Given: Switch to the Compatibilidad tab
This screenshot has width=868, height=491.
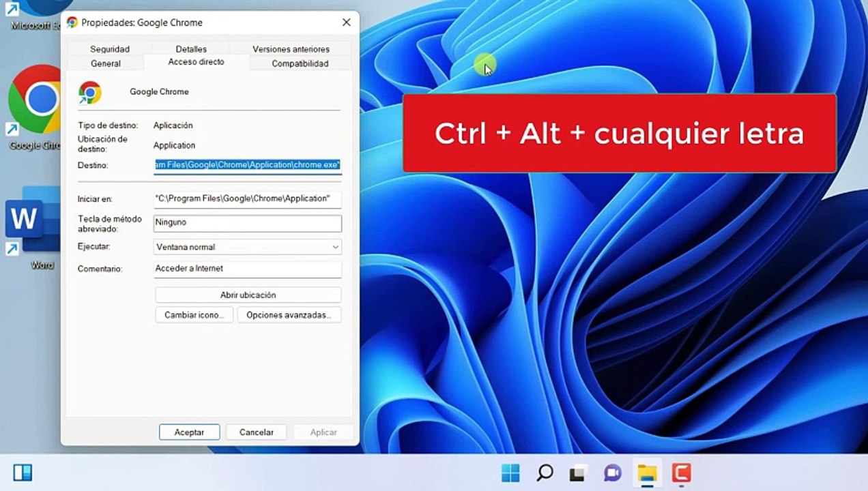Looking at the screenshot, I should (x=300, y=63).
